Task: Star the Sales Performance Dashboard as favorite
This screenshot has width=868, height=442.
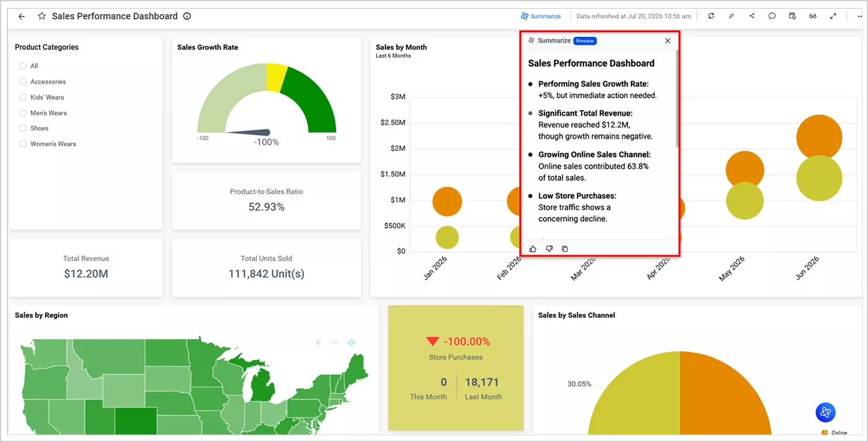Action: click(42, 16)
